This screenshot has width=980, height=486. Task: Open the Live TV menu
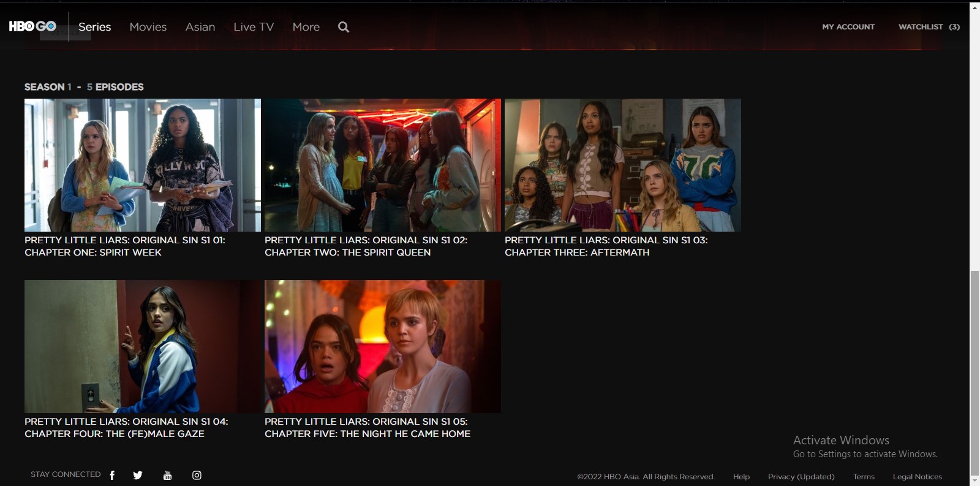(x=254, y=27)
